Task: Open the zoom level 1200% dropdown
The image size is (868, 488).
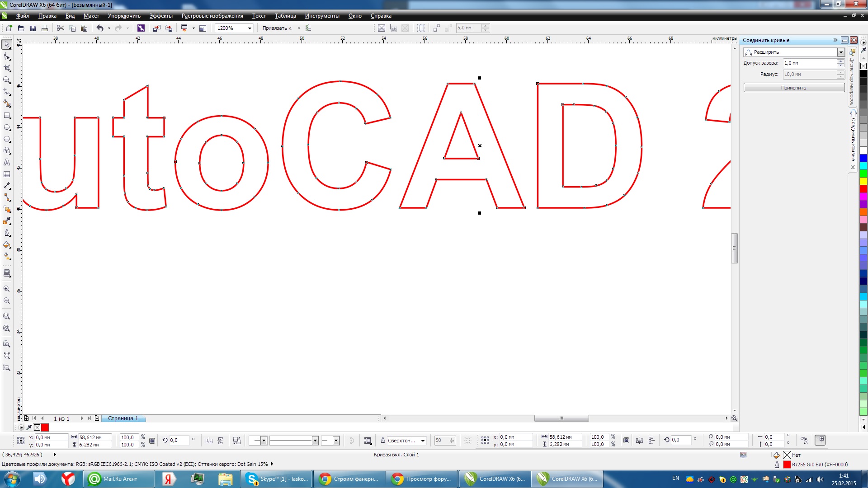Action: coord(249,28)
